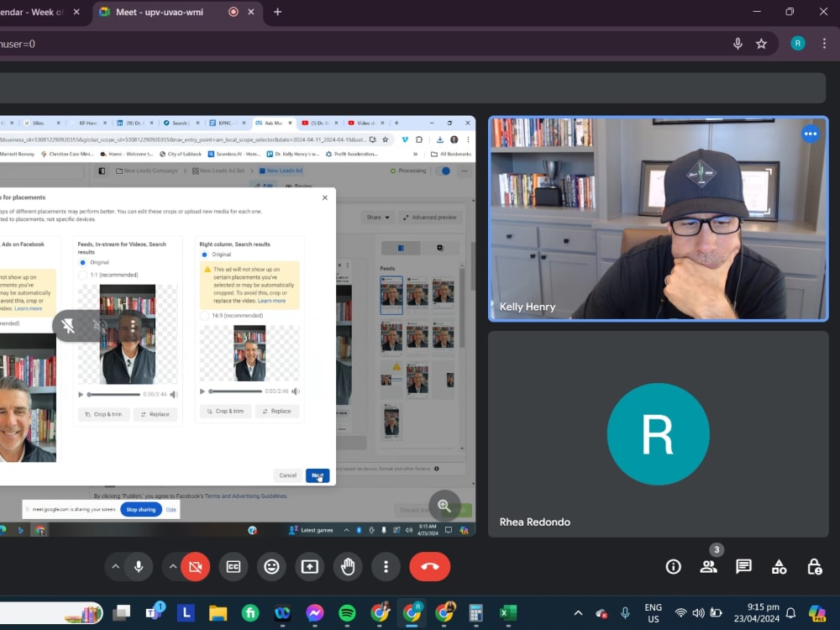
Task: Select 1:1 (recommended) radio option
Action: (82, 275)
